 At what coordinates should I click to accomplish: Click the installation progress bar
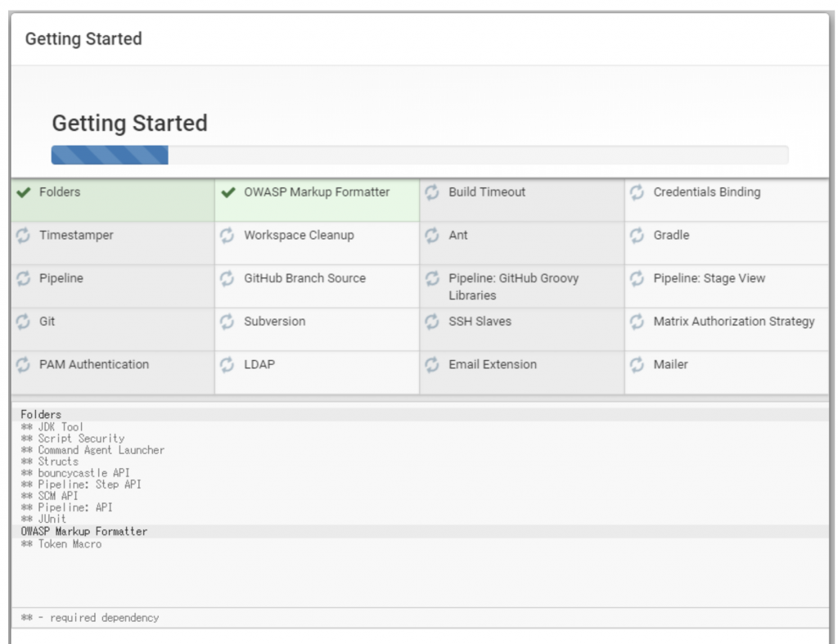pos(420,155)
